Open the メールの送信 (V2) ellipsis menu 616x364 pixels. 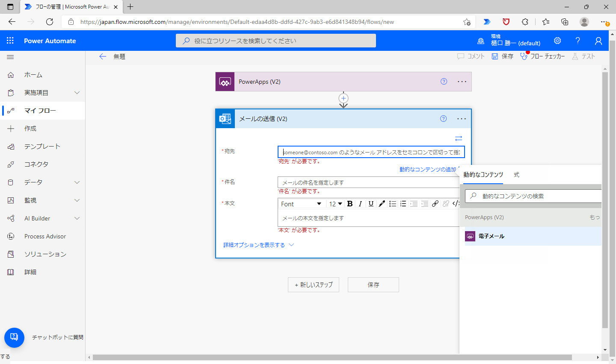point(462,119)
